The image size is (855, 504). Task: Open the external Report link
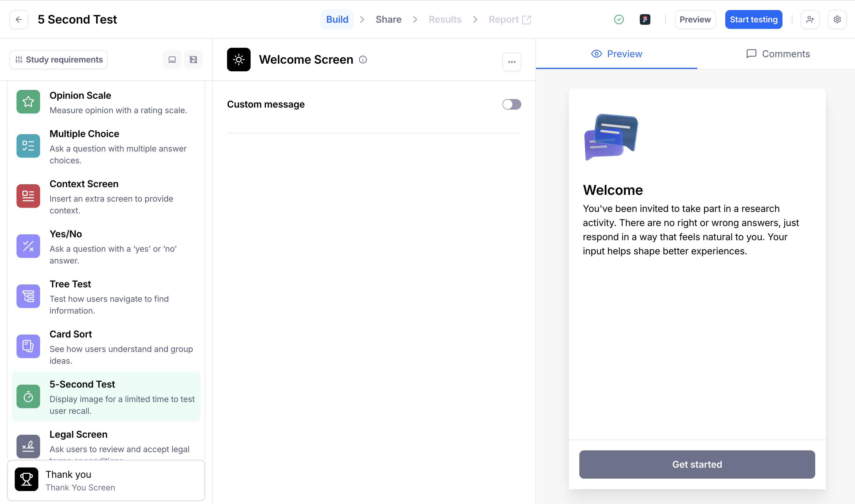509,19
